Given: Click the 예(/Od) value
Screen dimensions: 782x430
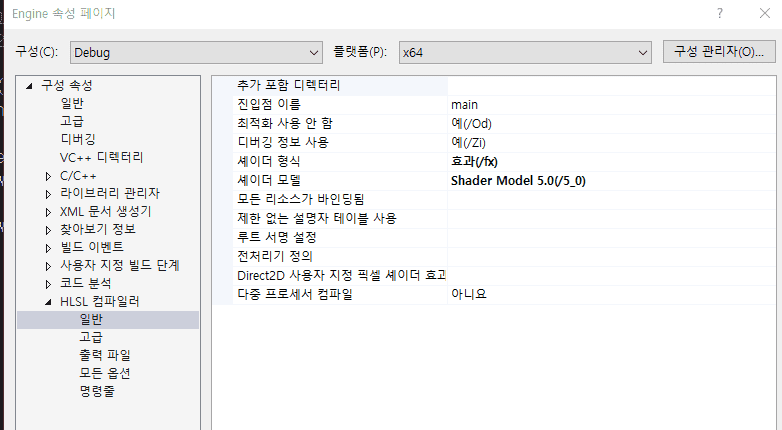Looking at the screenshot, I should (x=471, y=124).
